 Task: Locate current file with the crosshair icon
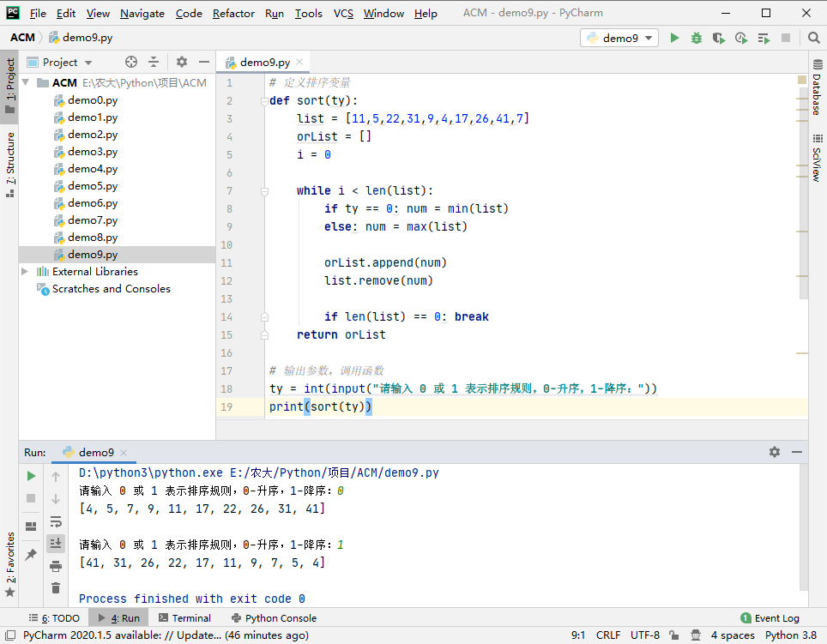pos(130,62)
